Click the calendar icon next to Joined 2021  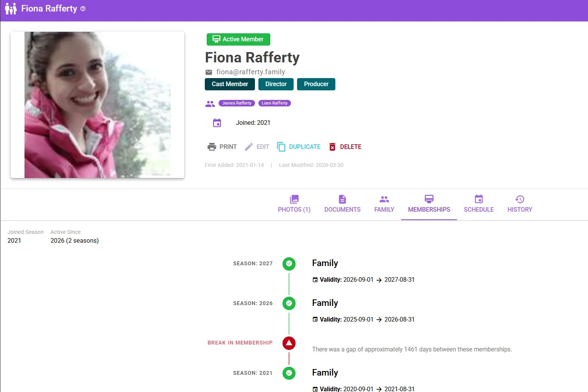click(217, 122)
